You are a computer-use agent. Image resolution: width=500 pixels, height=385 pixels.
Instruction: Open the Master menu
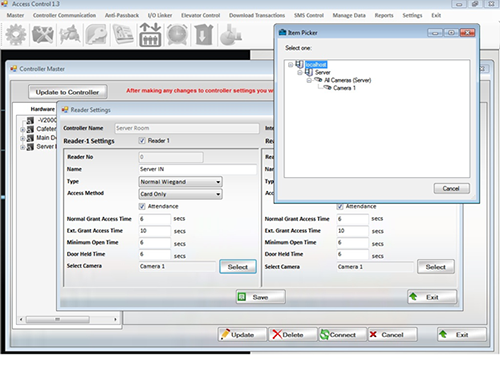15,15
